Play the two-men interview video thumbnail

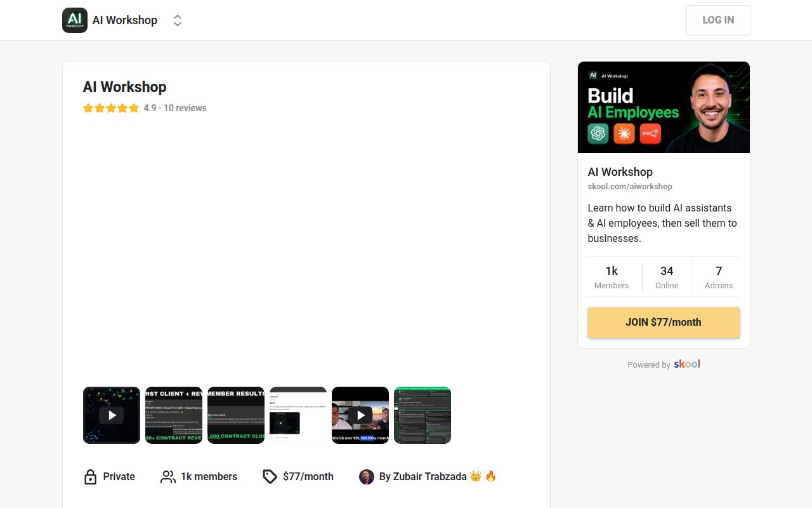tap(360, 415)
